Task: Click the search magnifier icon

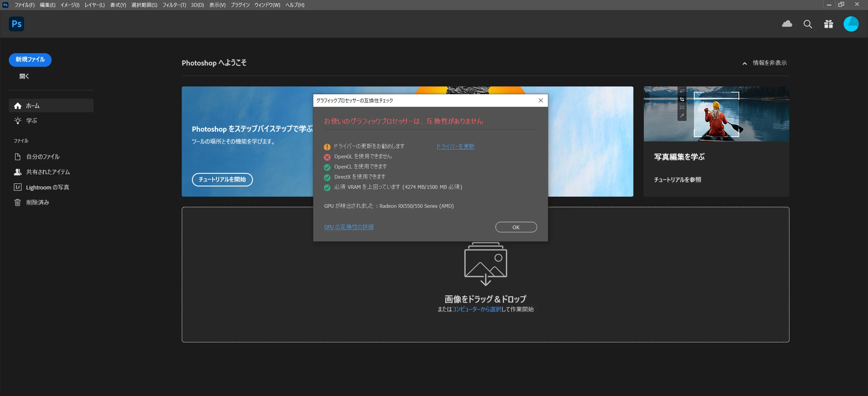Action: click(808, 24)
